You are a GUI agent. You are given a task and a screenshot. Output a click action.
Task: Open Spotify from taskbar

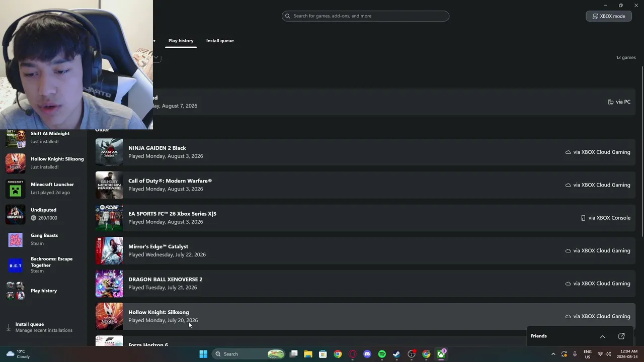[382, 354]
